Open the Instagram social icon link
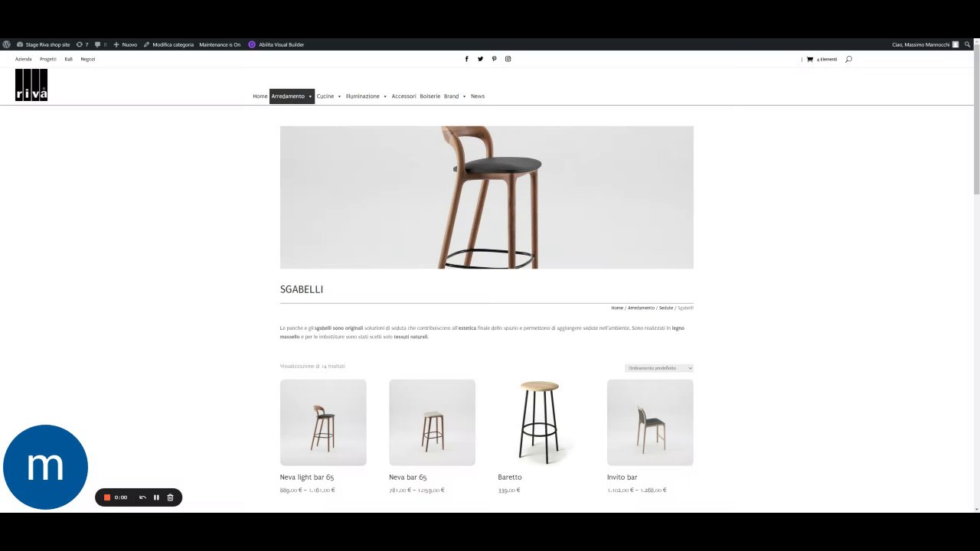 (x=508, y=59)
